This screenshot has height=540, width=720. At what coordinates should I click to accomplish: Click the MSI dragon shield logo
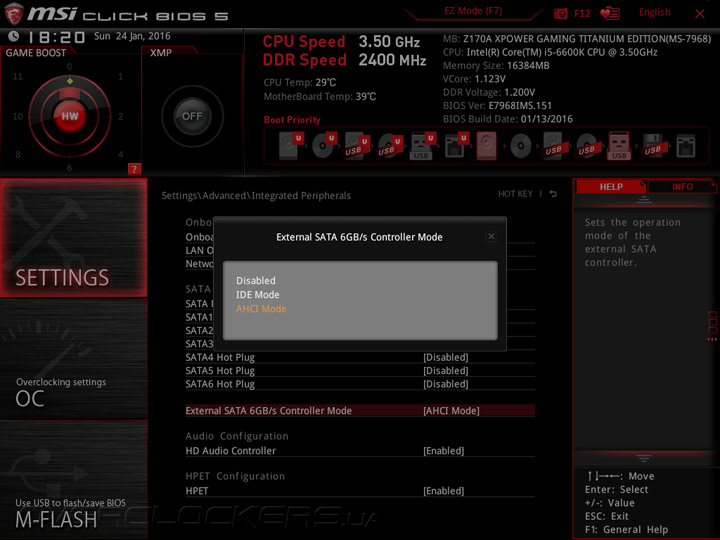14,14
